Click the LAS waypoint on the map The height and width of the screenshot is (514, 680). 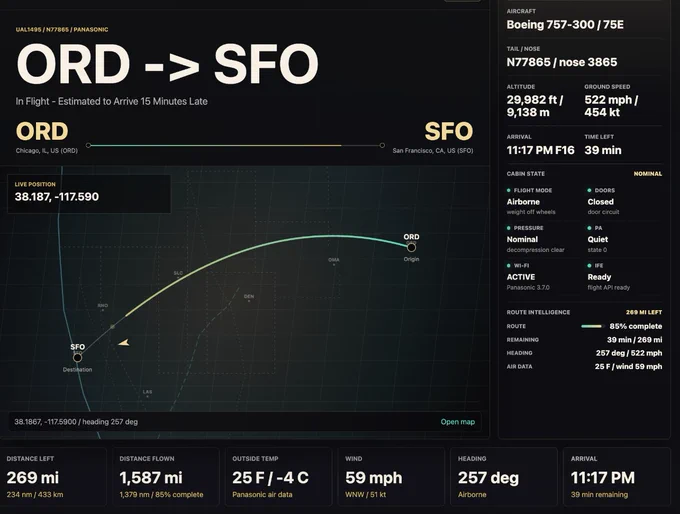click(x=147, y=393)
